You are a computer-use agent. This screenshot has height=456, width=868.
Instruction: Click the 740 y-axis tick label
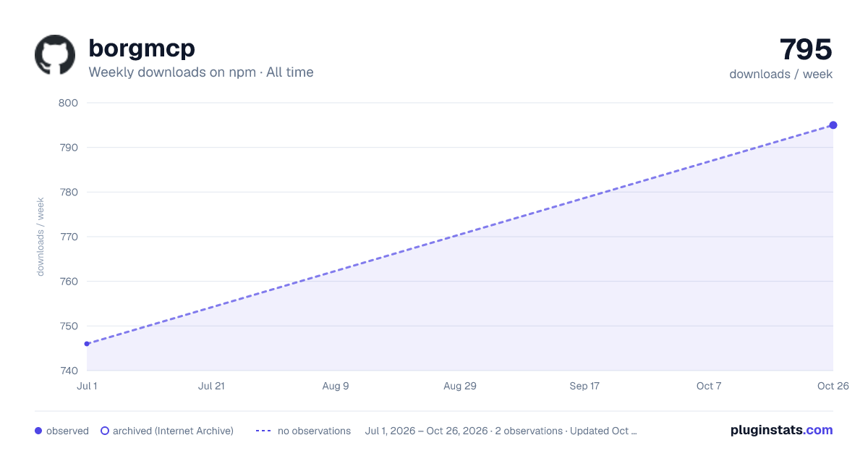[67, 371]
